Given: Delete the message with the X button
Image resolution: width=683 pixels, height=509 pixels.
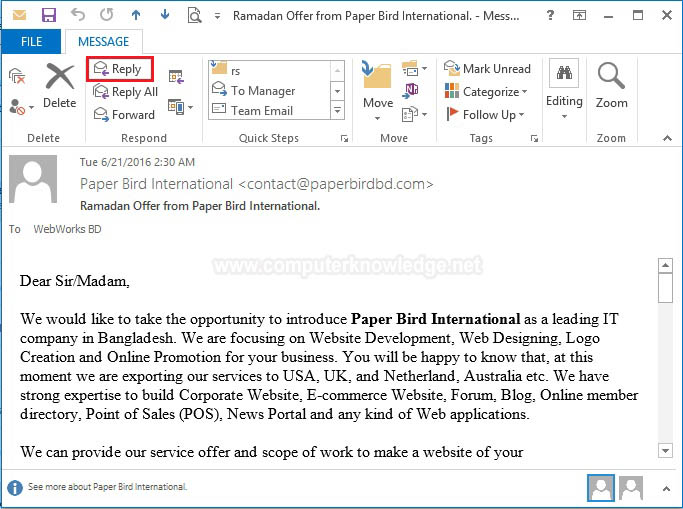Looking at the screenshot, I should (x=60, y=85).
